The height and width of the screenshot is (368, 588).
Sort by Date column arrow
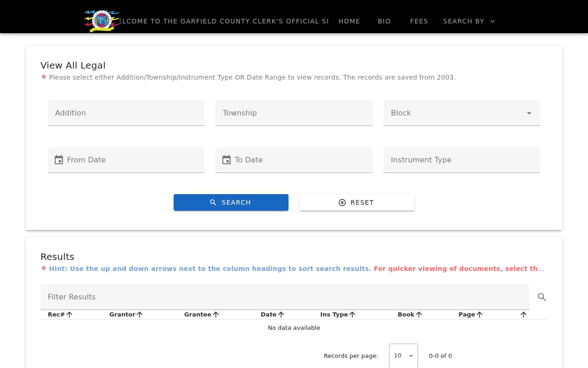tap(281, 315)
